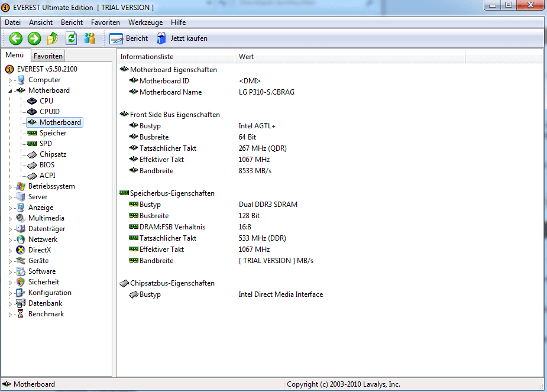Collapse the Motherboard parent node
Image resolution: width=547 pixels, height=392 pixels.
10,91
